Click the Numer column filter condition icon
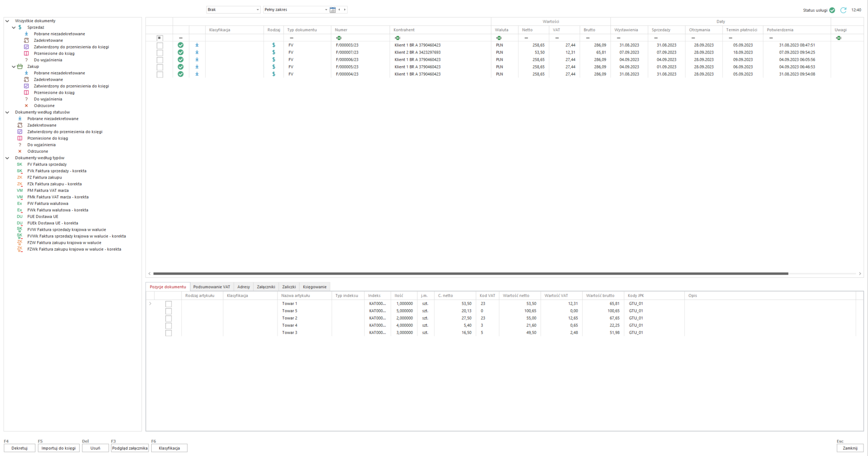 [x=339, y=38]
